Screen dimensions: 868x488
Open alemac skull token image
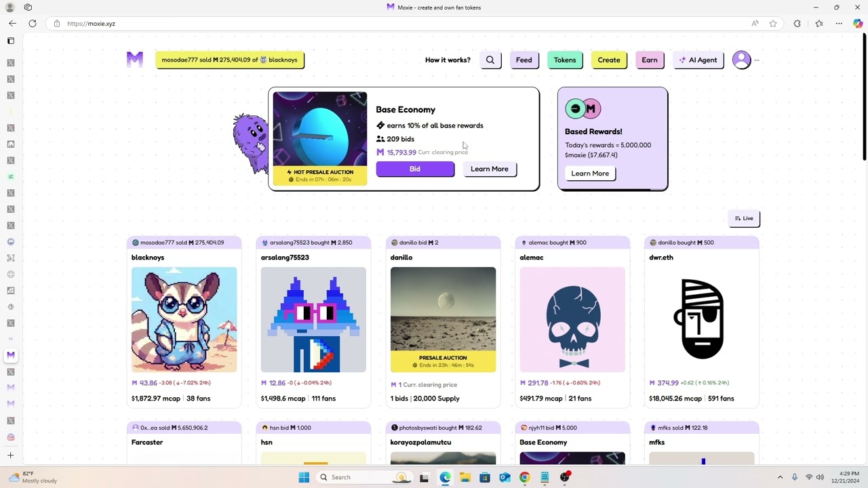pos(572,319)
